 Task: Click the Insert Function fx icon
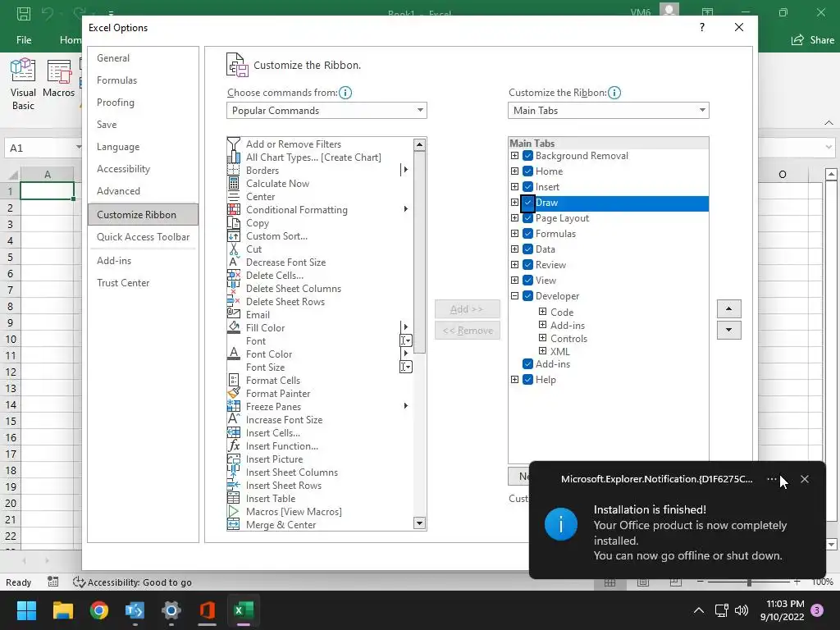click(x=234, y=445)
